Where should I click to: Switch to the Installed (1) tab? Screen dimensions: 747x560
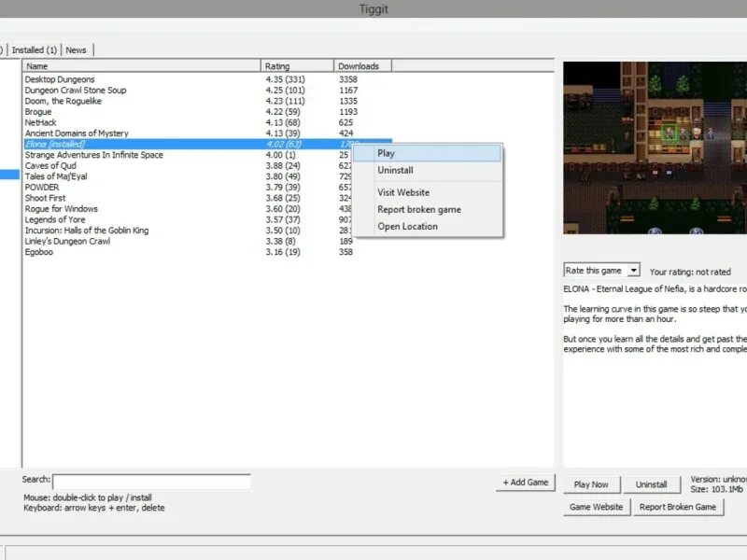35,50
